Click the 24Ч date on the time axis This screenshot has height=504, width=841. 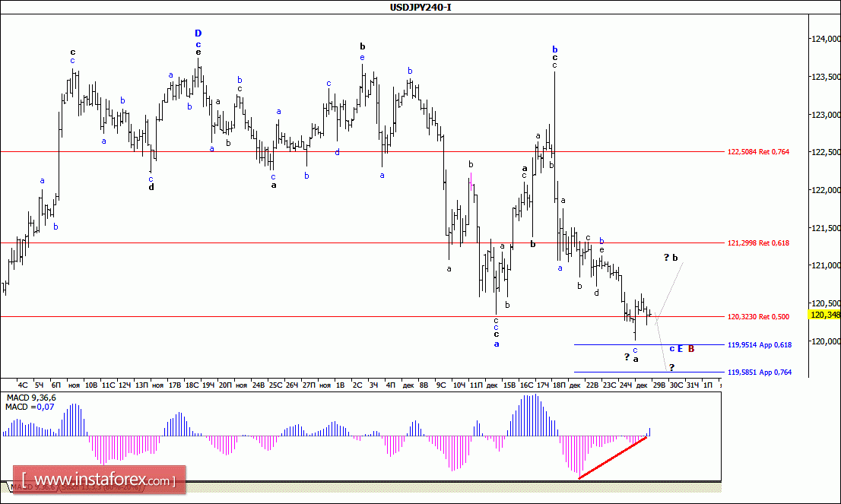[x=626, y=385]
